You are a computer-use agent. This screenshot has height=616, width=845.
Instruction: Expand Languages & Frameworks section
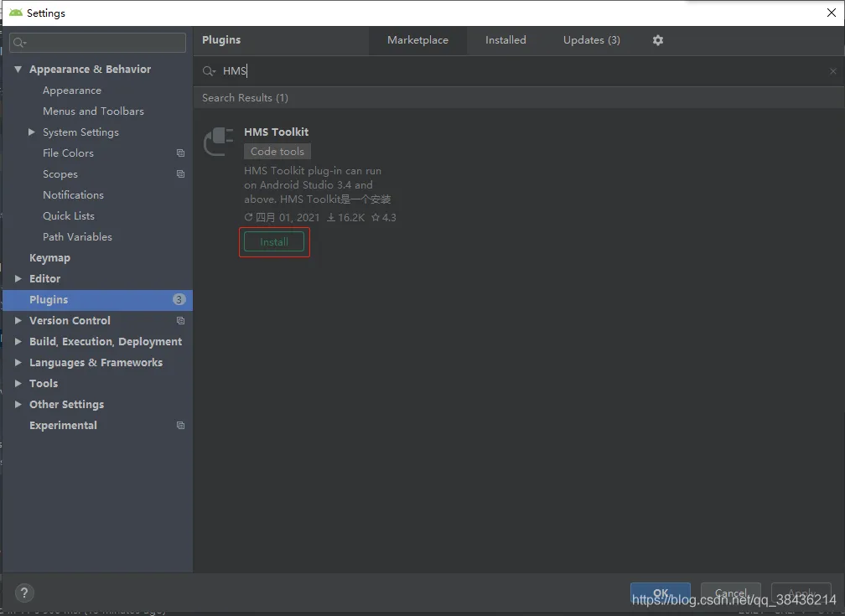point(18,363)
